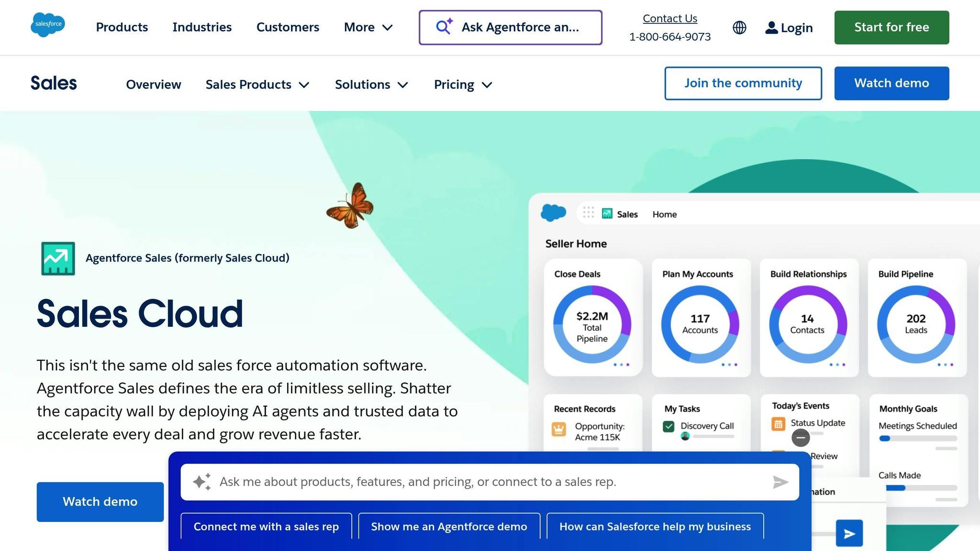Click the green Agentforce Sales product icon

(59, 258)
